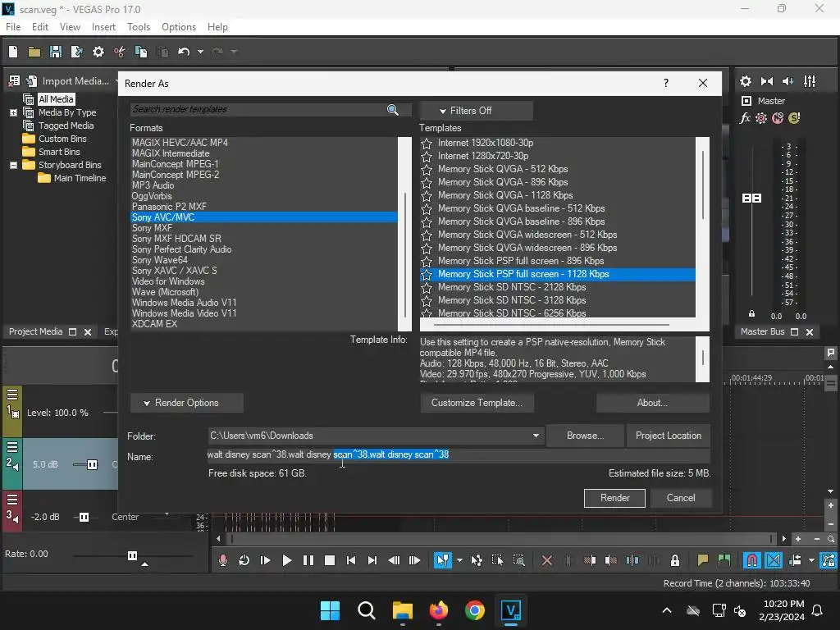
Task: Open the Import Media dropdown arrow
Action: 116,81
